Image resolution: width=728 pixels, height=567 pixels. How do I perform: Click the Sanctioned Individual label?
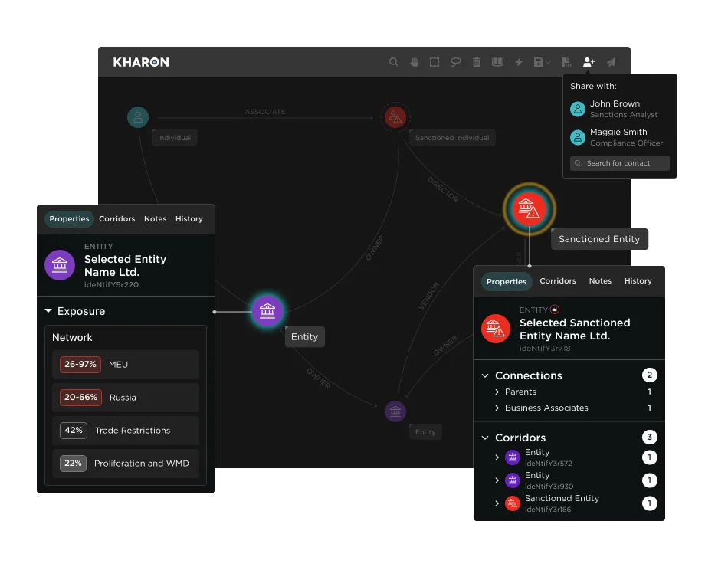pyautogui.click(x=452, y=137)
